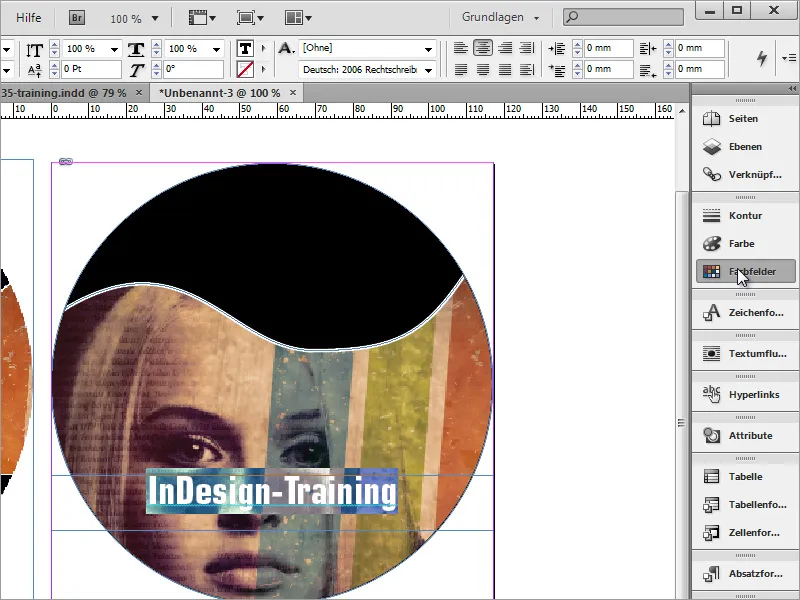Align paragraph text right
The width and height of the screenshot is (800, 600).
click(x=505, y=48)
